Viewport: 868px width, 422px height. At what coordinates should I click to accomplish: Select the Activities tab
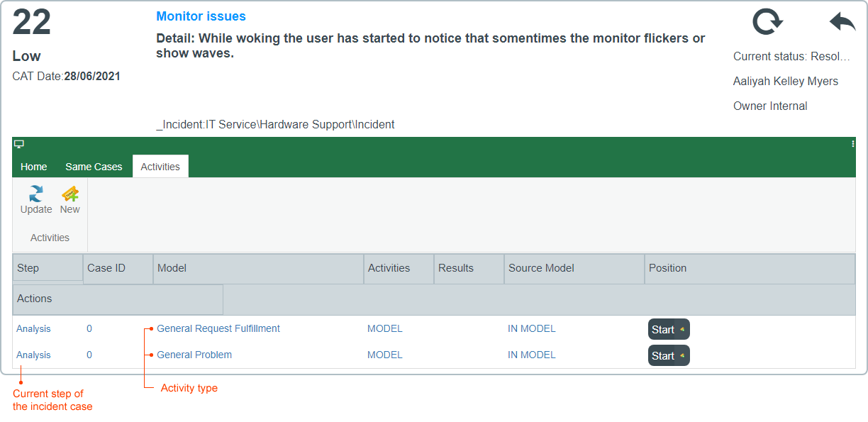click(x=160, y=167)
